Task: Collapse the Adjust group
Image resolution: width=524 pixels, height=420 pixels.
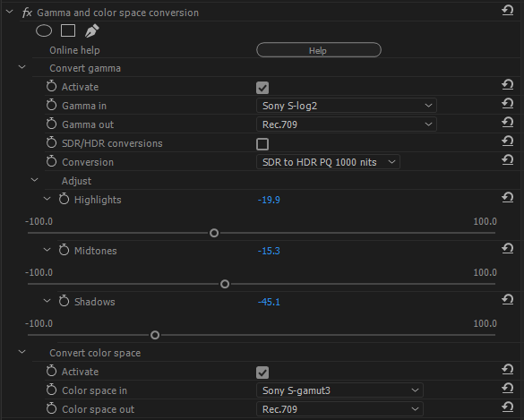Action: (34, 180)
